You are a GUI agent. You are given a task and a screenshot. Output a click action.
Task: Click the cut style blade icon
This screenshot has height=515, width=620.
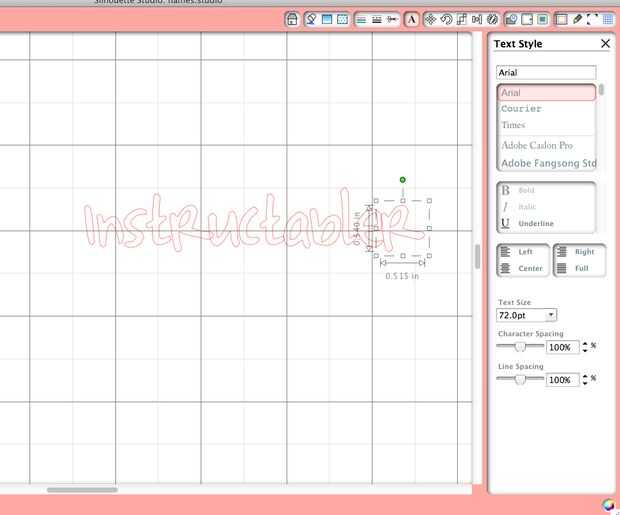tap(392, 19)
